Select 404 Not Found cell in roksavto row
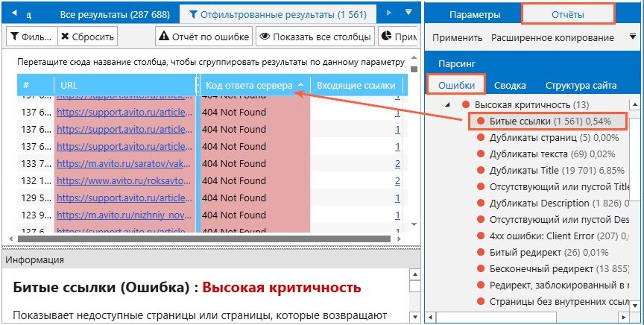Screen dimensions: 644x325 click(255, 181)
